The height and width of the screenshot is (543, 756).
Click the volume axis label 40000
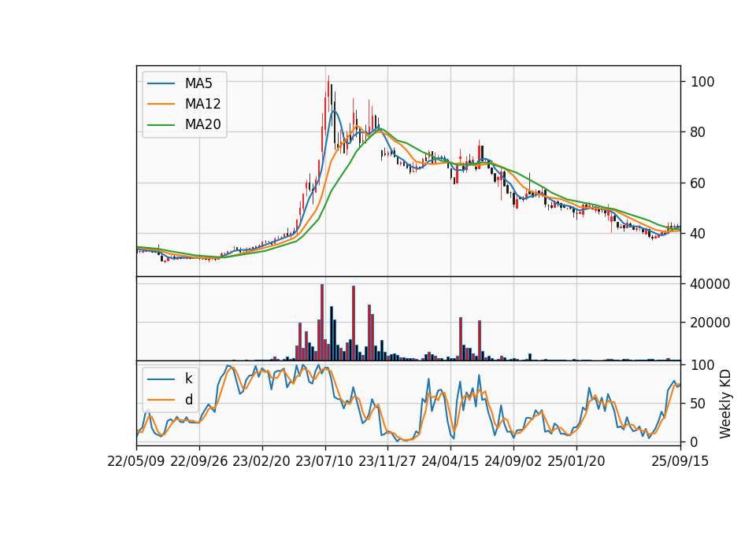point(710,284)
